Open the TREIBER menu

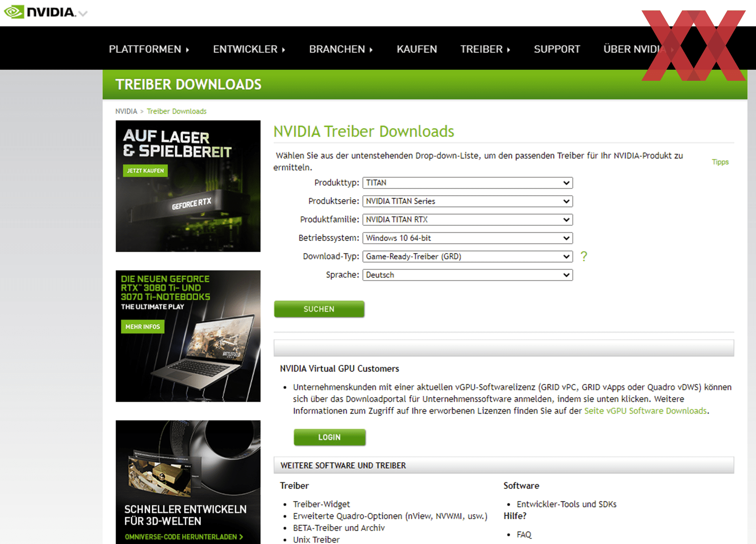coord(485,49)
